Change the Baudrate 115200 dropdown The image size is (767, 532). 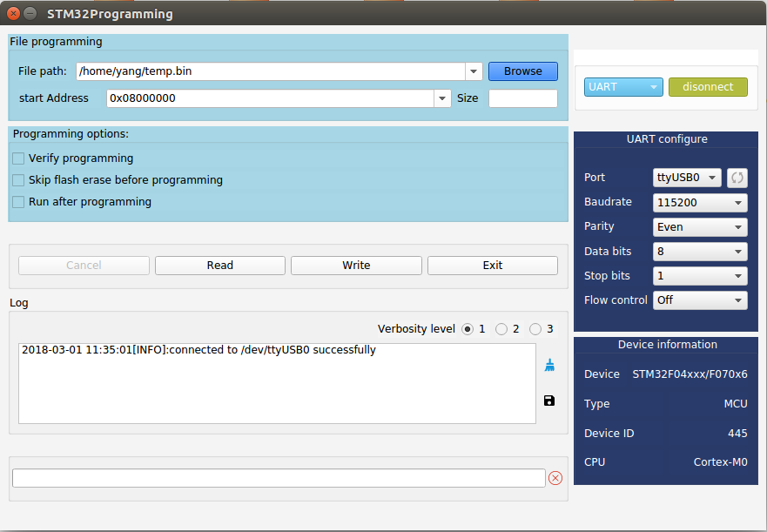[x=700, y=203]
